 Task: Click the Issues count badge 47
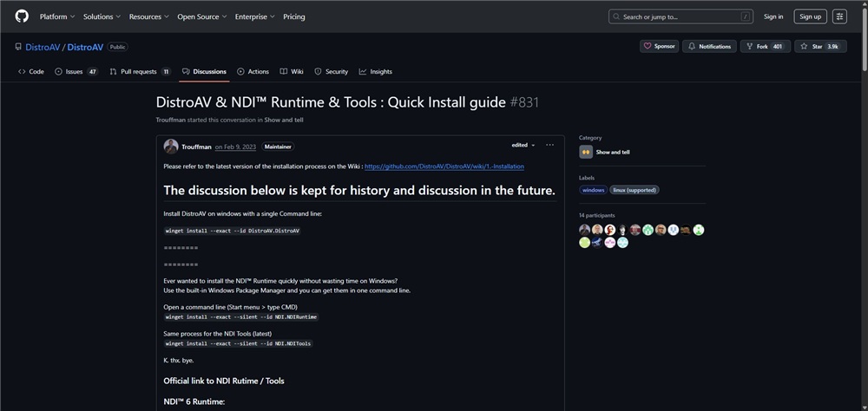pyautogui.click(x=93, y=71)
